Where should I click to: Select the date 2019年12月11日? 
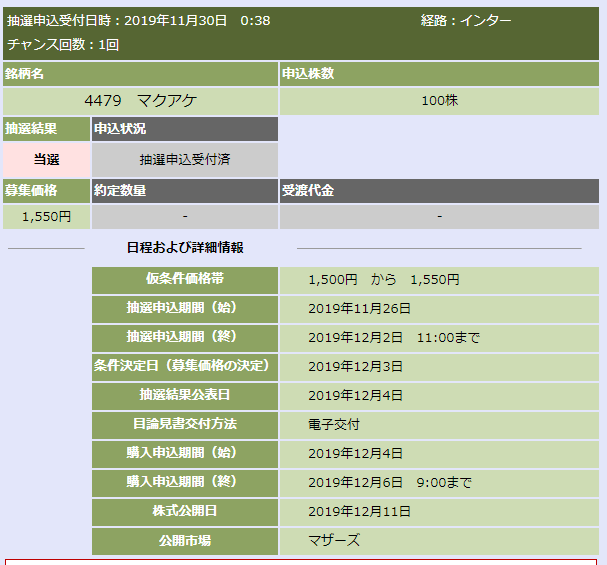359,512
